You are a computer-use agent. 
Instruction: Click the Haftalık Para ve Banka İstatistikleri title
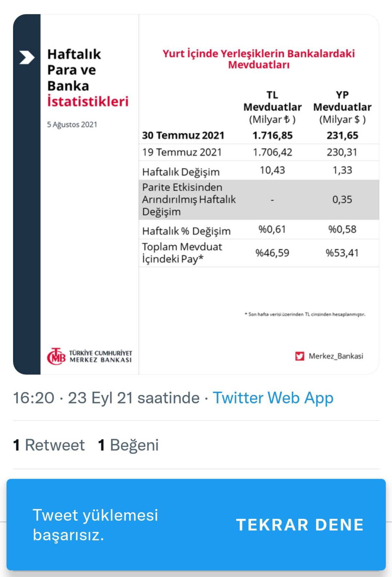[88, 78]
